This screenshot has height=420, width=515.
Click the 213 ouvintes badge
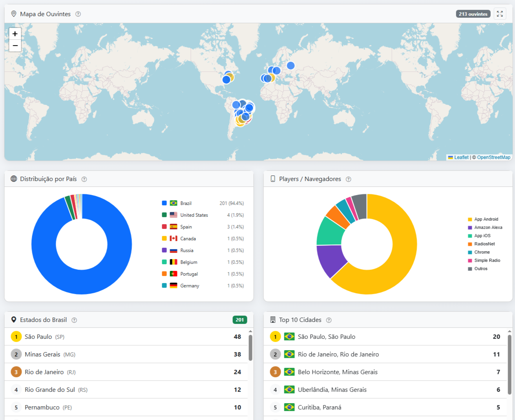click(473, 14)
